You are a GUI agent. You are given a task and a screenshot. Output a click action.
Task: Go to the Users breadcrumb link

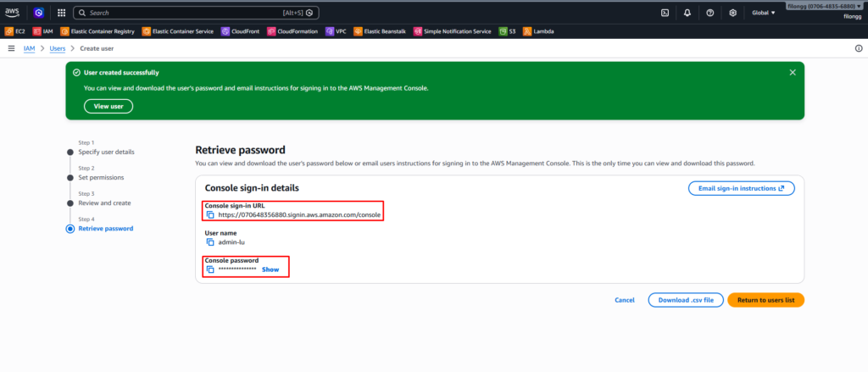[58, 48]
